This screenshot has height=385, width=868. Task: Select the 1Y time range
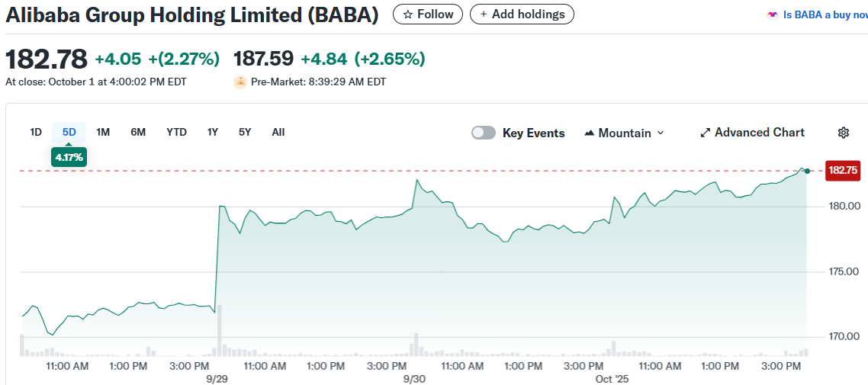tap(213, 132)
